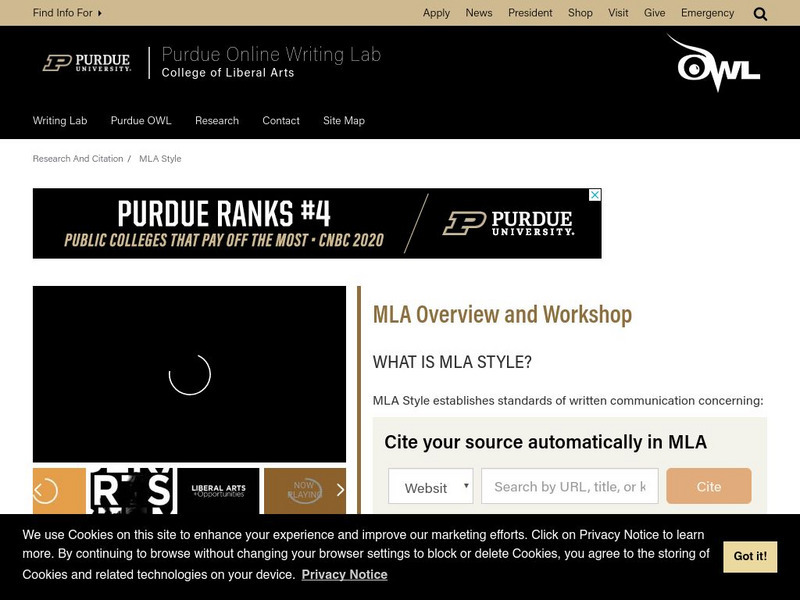Screen dimensions: 800x600
Task: Open the Site Map menu item
Action: coord(343,121)
